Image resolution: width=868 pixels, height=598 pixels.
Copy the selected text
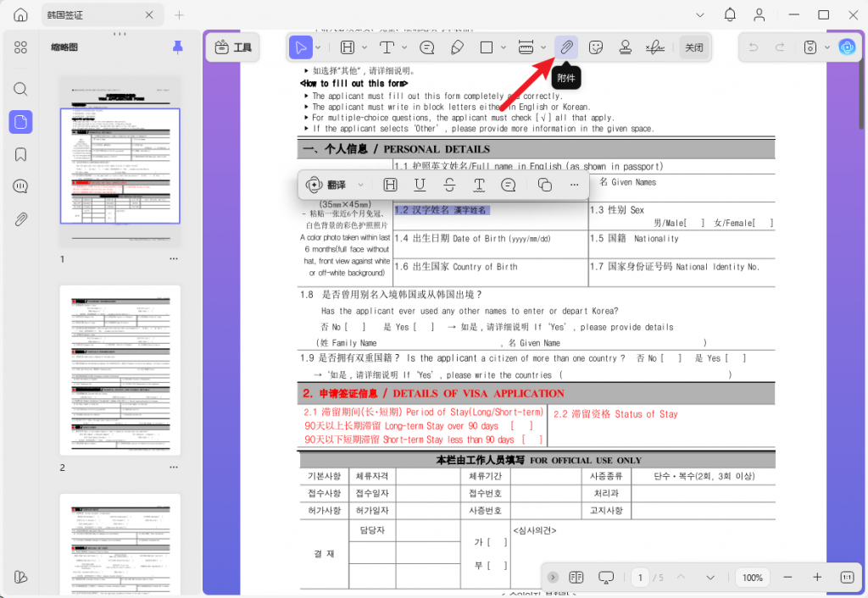click(545, 185)
